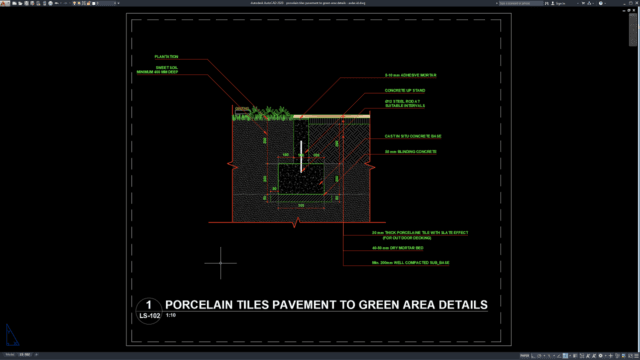640x360 pixels.
Task: Click the Open file icon
Action: [20, 3]
